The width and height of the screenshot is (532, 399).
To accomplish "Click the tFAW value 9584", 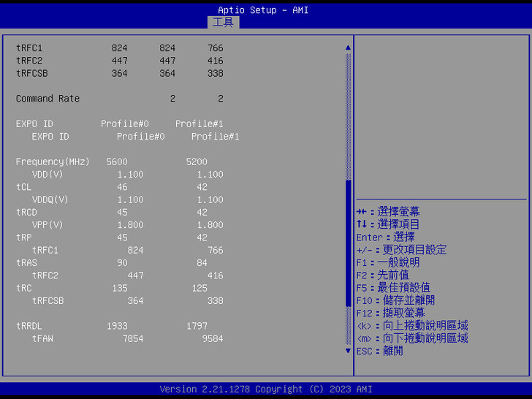I will (213, 338).
